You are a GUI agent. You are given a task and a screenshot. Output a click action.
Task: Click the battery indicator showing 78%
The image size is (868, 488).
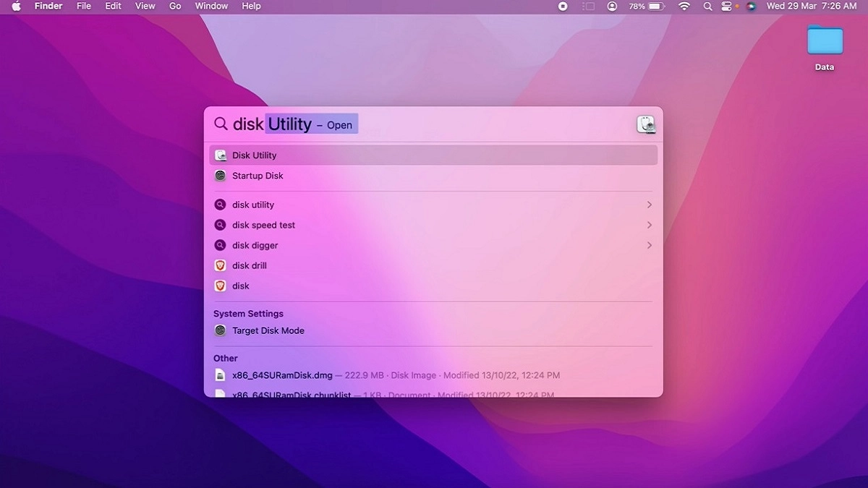point(646,6)
